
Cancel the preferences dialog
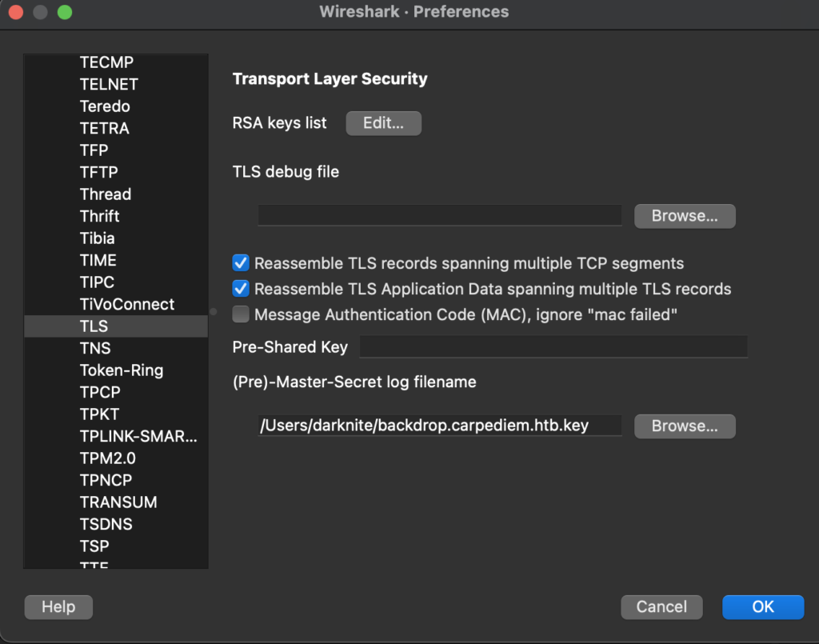click(661, 607)
